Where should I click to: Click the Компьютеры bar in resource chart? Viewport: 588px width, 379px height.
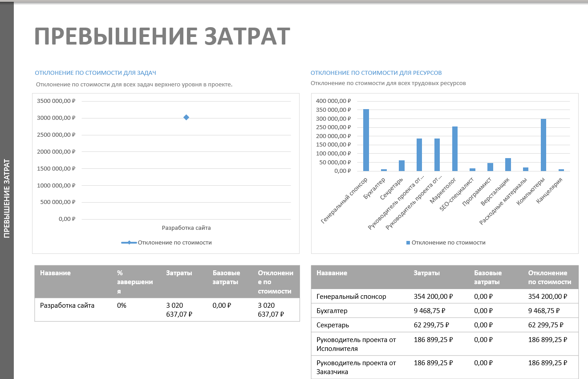tap(543, 145)
